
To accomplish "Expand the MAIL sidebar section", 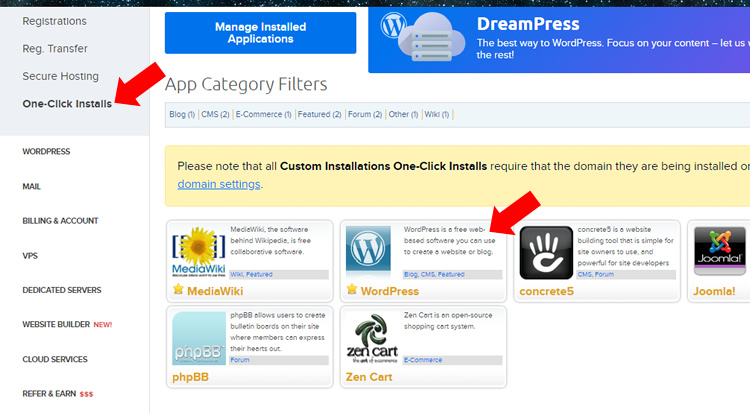I will click(x=31, y=186).
